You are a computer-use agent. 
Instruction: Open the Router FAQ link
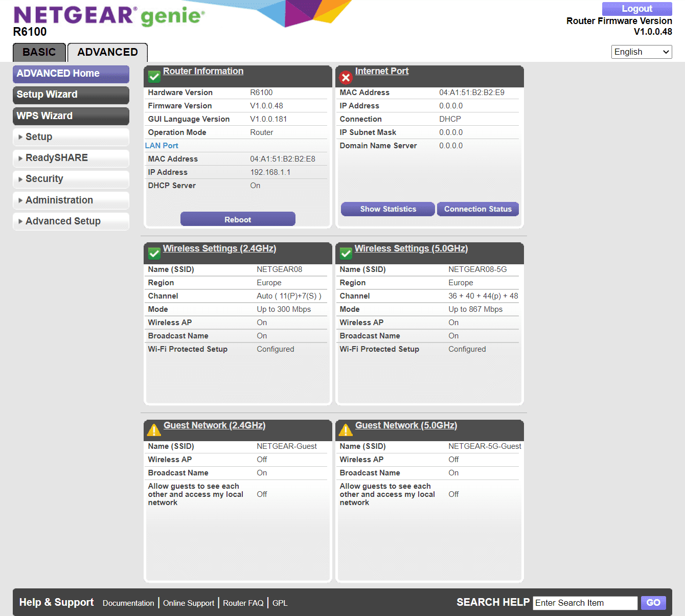point(243,603)
